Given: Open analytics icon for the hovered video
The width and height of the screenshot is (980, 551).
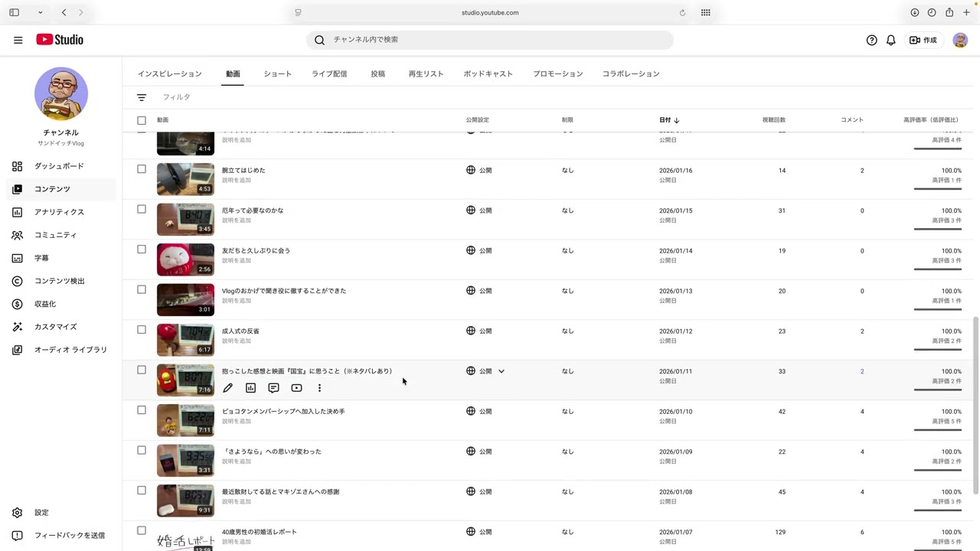Looking at the screenshot, I should pyautogui.click(x=250, y=388).
